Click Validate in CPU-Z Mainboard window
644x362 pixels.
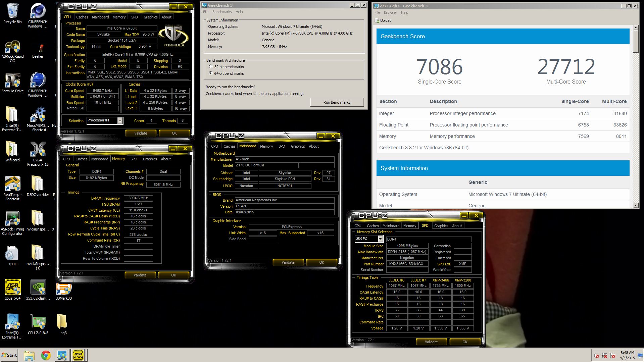(288, 262)
